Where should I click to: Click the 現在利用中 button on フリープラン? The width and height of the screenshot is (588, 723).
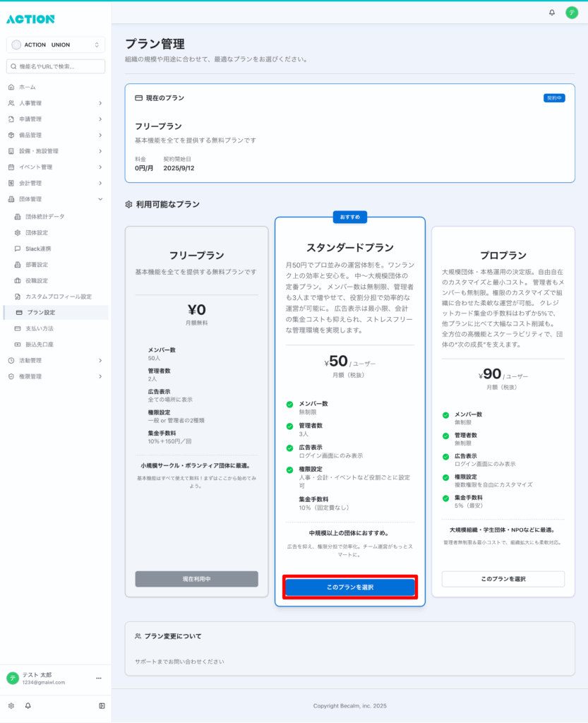pyautogui.click(x=196, y=579)
